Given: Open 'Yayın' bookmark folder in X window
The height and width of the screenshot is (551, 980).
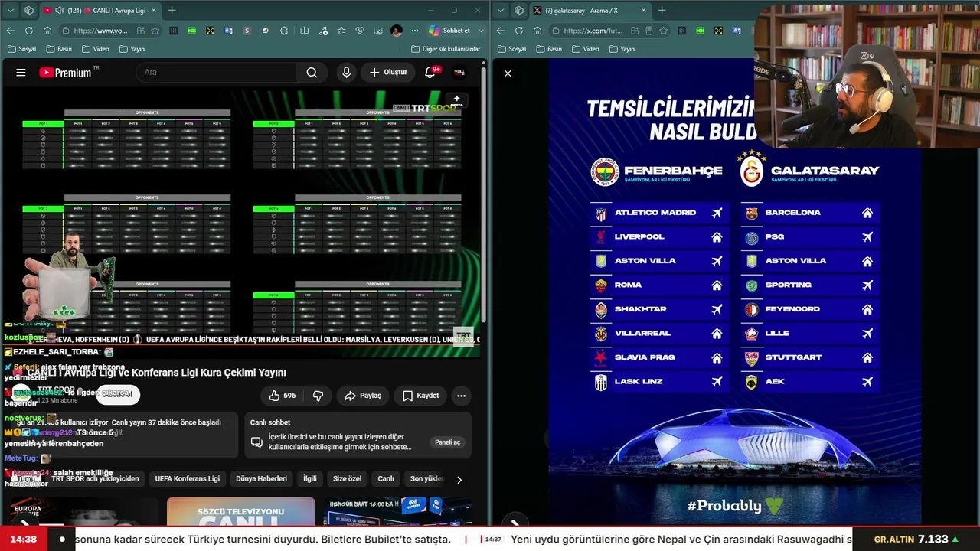Looking at the screenshot, I should [621, 49].
